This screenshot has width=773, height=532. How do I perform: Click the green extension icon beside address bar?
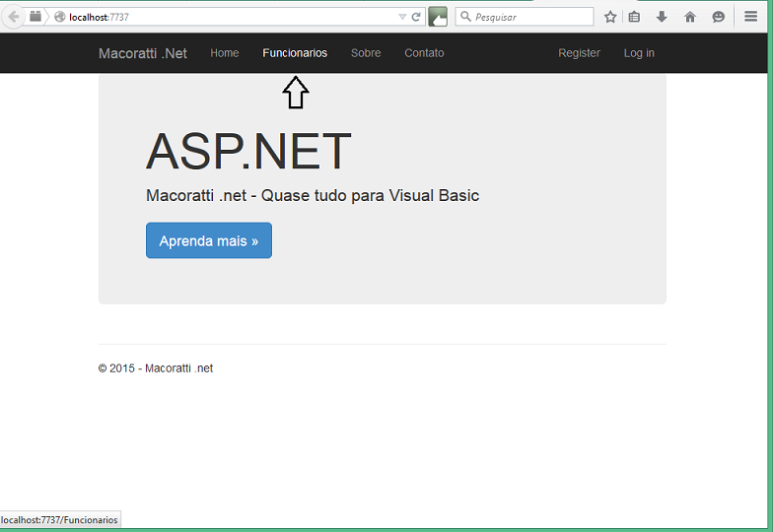[438, 17]
